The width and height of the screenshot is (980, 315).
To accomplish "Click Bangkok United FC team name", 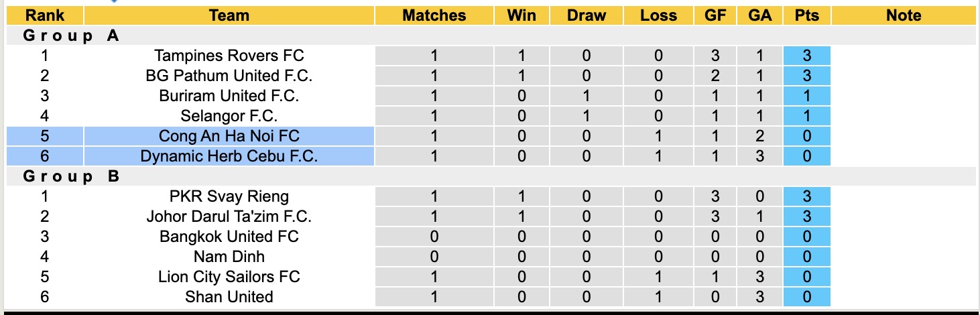I will coord(229,237).
